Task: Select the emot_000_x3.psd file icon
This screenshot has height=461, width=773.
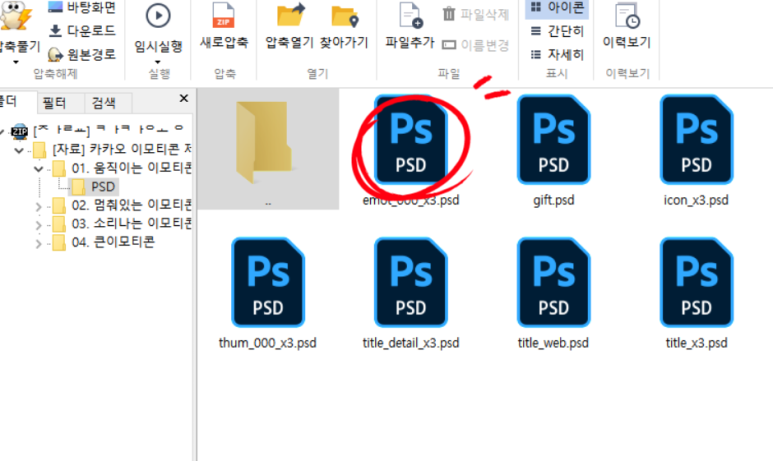Action: click(411, 140)
